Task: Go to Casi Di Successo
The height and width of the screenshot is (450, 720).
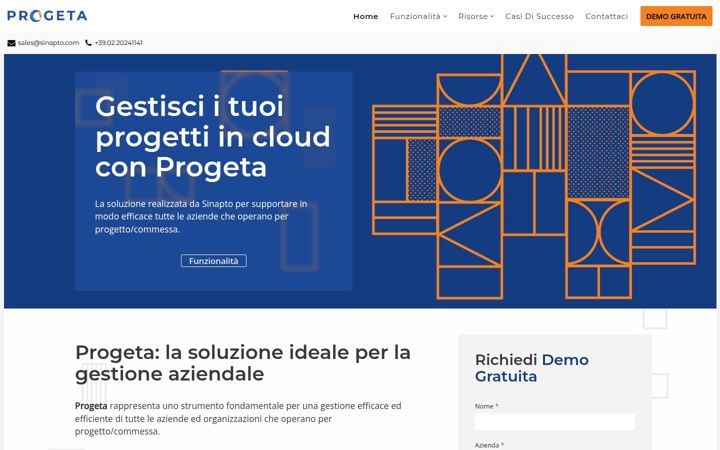Action: [540, 16]
